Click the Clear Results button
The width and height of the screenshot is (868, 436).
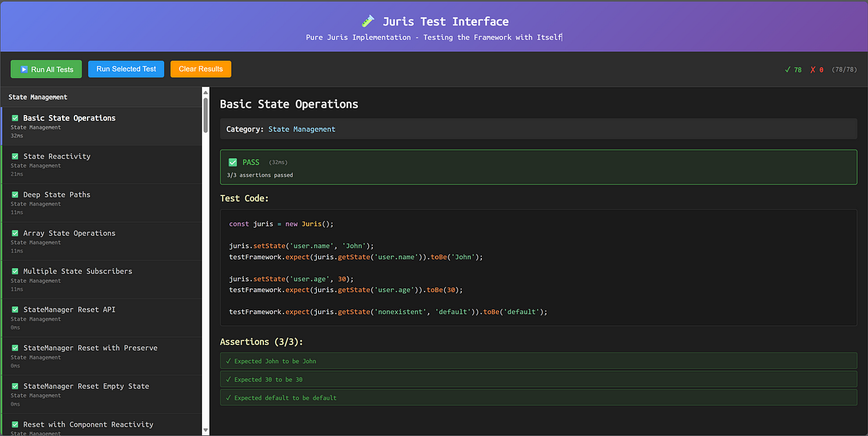pos(201,69)
